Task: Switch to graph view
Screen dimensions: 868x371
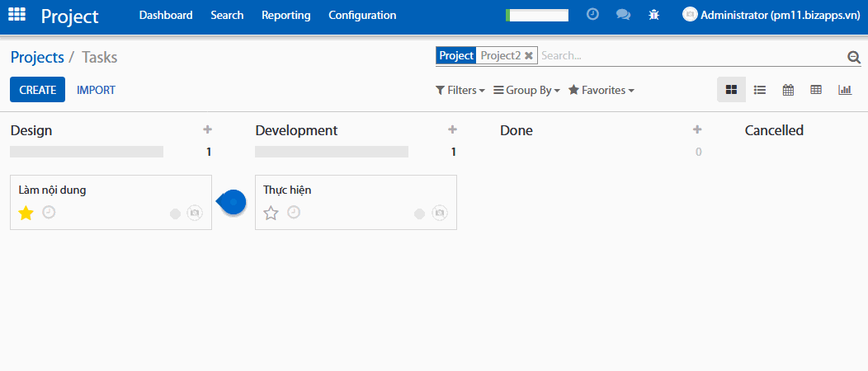Action: [844, 90]
